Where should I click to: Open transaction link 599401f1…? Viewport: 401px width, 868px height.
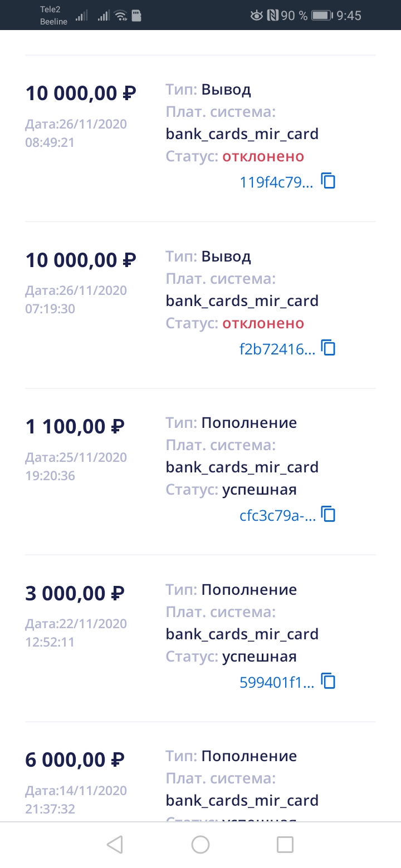pyautogui.click(x=276, y=682)
